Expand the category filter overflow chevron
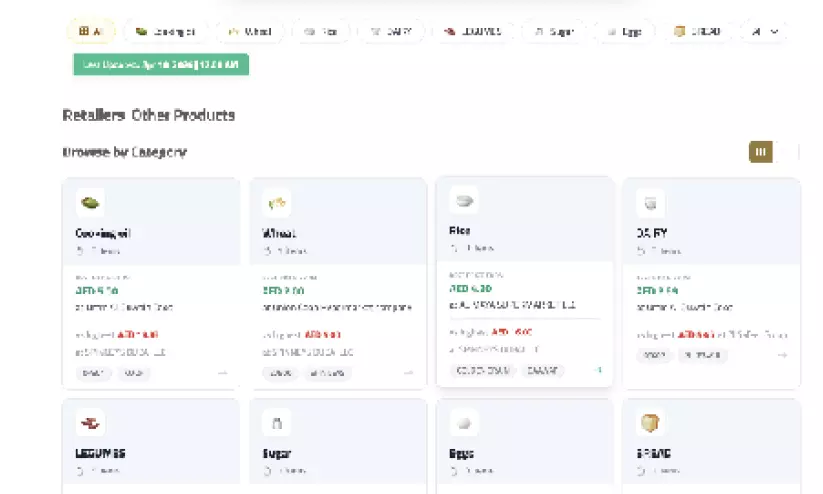 tap(775, 32)
